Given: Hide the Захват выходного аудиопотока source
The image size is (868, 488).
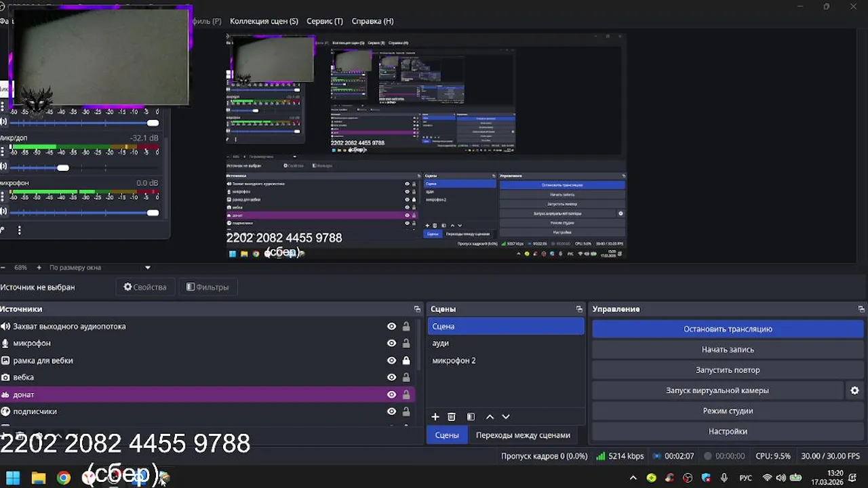Looking at the screenshot, I should pos(391,326).
